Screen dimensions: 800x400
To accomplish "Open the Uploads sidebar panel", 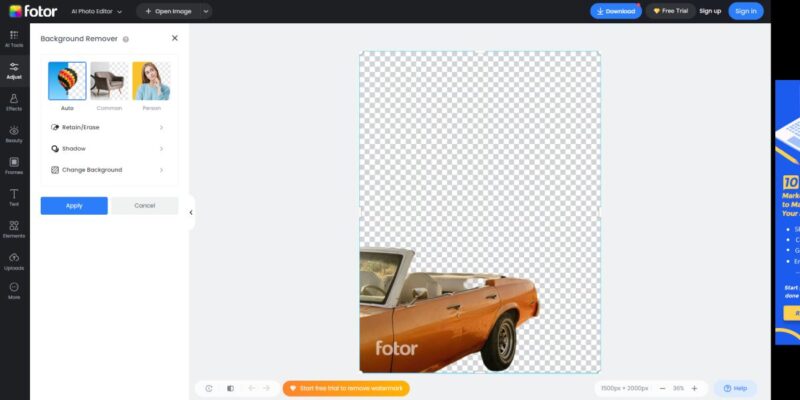I will (x=14, y=261).
